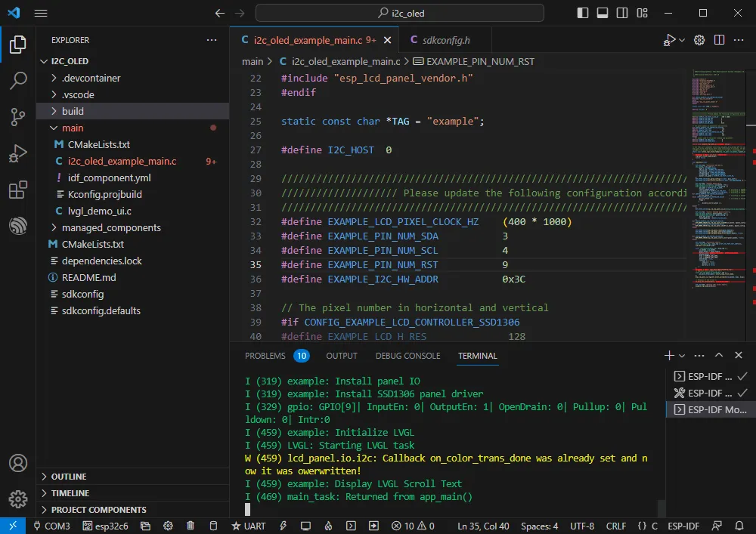Select the COM3 port in status bar
This screenshot has height=534, width=756.
51,526
